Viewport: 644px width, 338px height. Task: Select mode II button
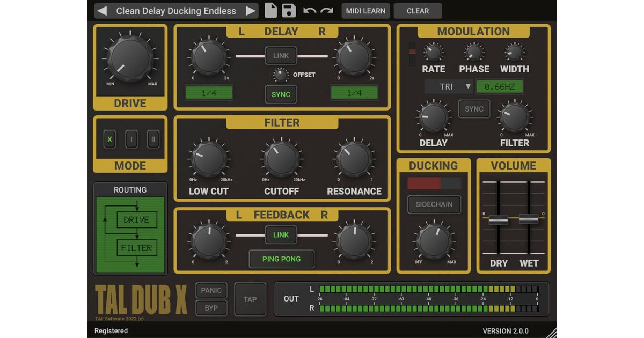click(x=153, y=139)
